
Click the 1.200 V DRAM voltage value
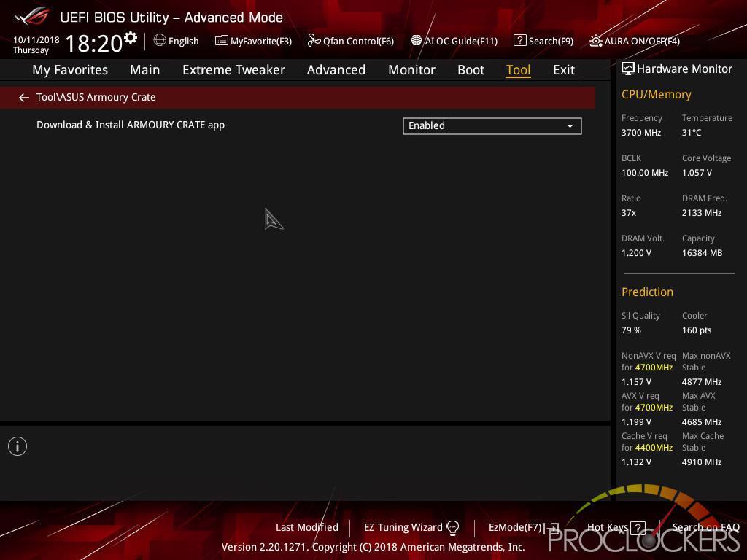(636, 253)
